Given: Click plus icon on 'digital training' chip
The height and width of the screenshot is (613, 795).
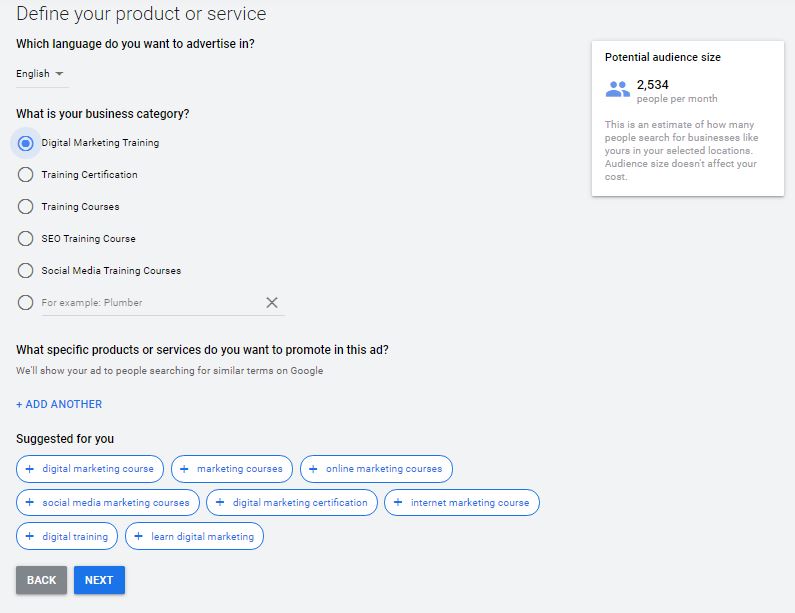Looking at the screenshot, I should (30, 537).
